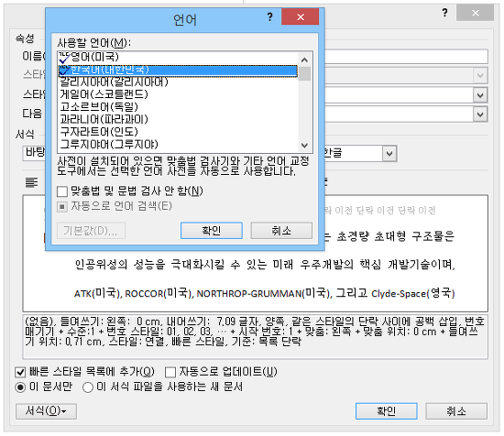Click 확인 in the style dialog
Viewport: 504px width, 436px height.
387,411
